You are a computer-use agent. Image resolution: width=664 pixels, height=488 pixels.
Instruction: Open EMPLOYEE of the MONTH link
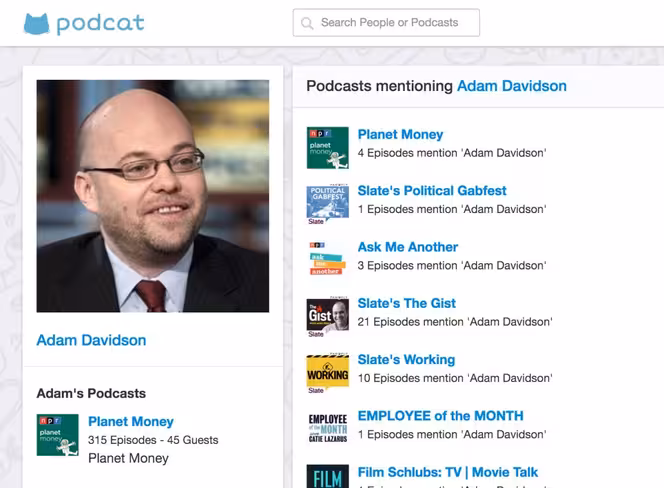point(440,416)
